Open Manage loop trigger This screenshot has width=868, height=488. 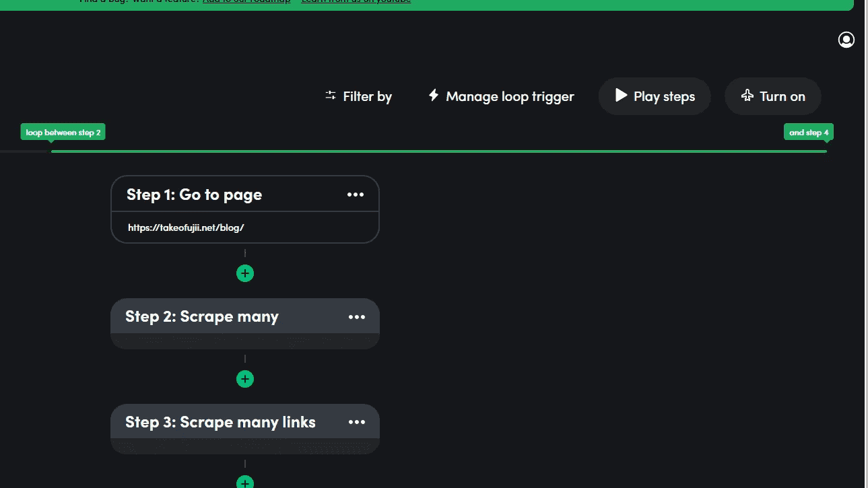[501, 96]
